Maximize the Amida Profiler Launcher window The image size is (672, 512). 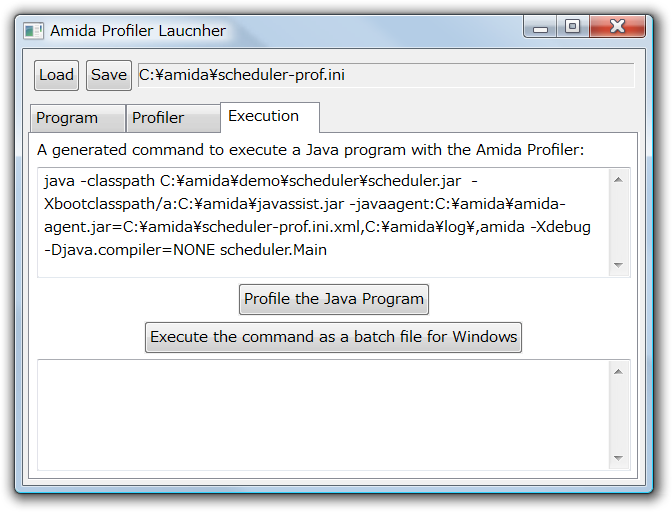[x=572, y=28]
